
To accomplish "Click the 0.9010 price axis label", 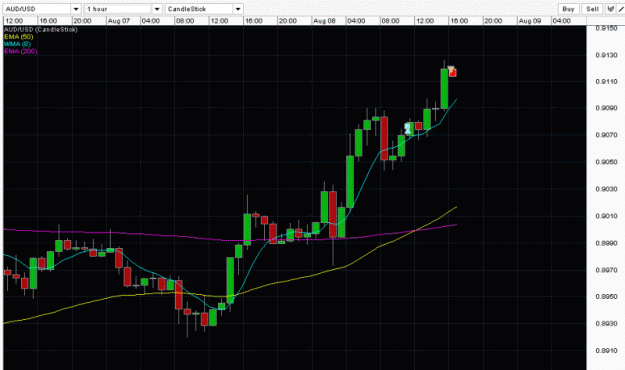I will [x=606, y=216].
